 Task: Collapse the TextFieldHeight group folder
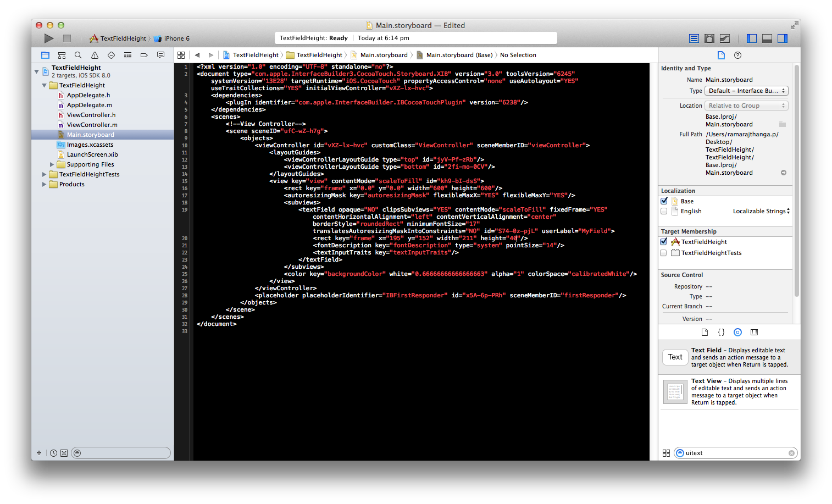pos(44,85)
